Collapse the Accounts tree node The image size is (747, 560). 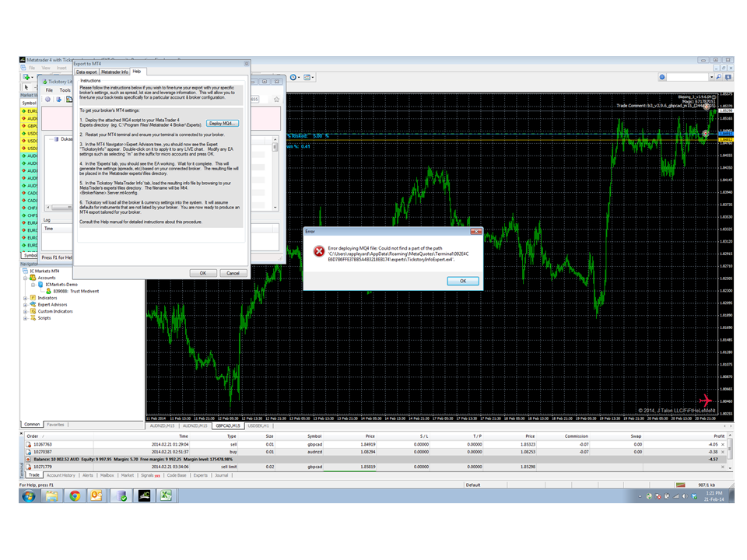25,278
